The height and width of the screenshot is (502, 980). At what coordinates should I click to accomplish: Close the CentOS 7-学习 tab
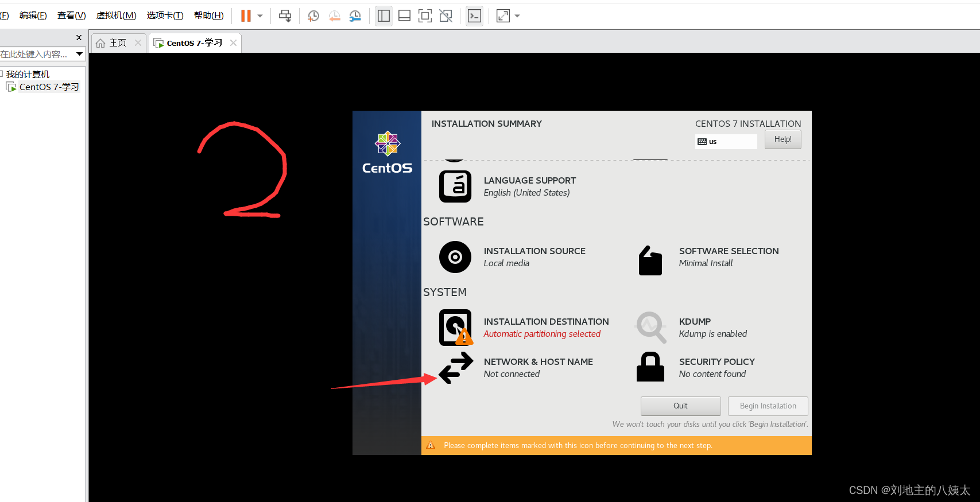pos(233,43)
